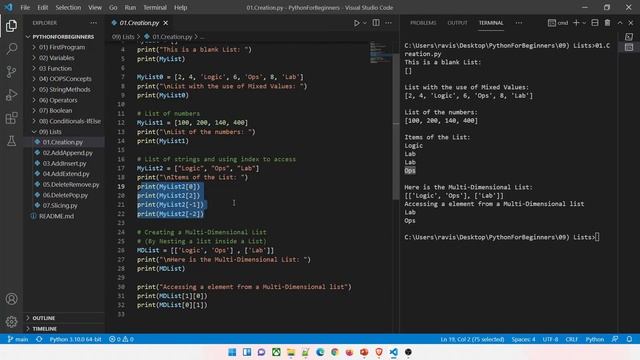Open notifications bell in status bar
The width and height of the screenshot is (640, 360).
point(629,339)
